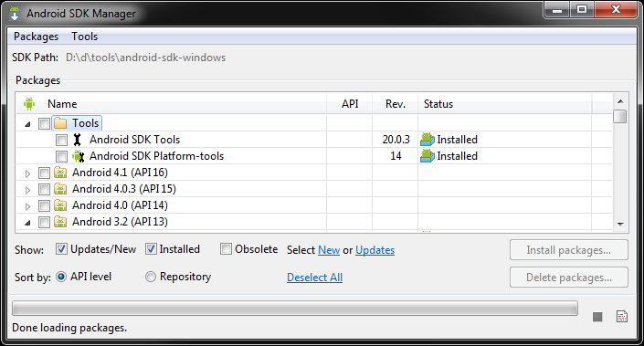Click the loading progress bar
The image size is (644, 346).
pyautogui.click(x=295, y=309)
